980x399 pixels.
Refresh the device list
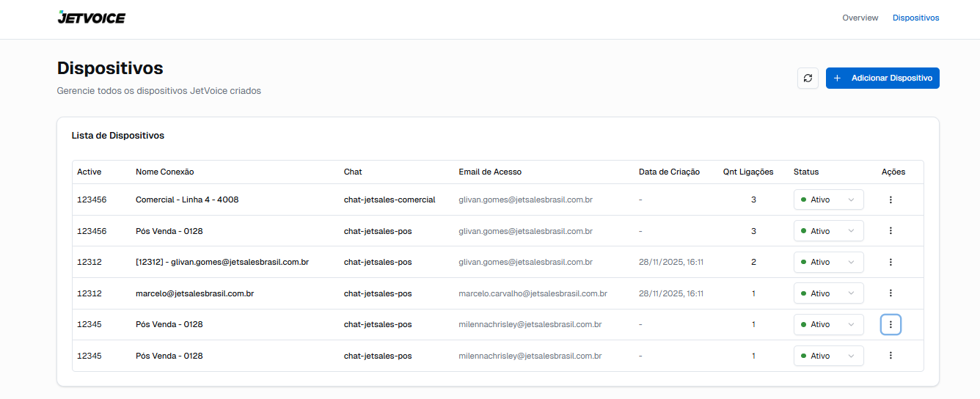[x=808, y=78]
